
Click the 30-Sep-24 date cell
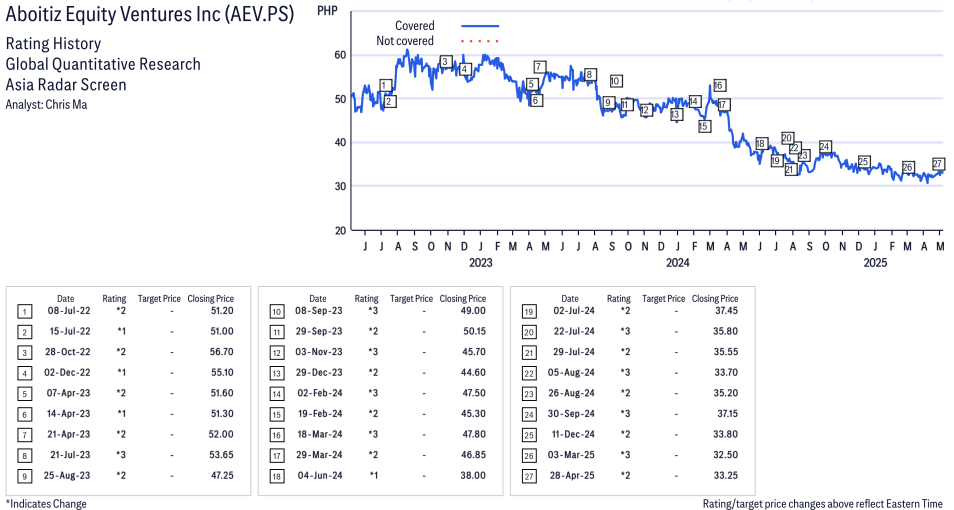coord(571,414)
